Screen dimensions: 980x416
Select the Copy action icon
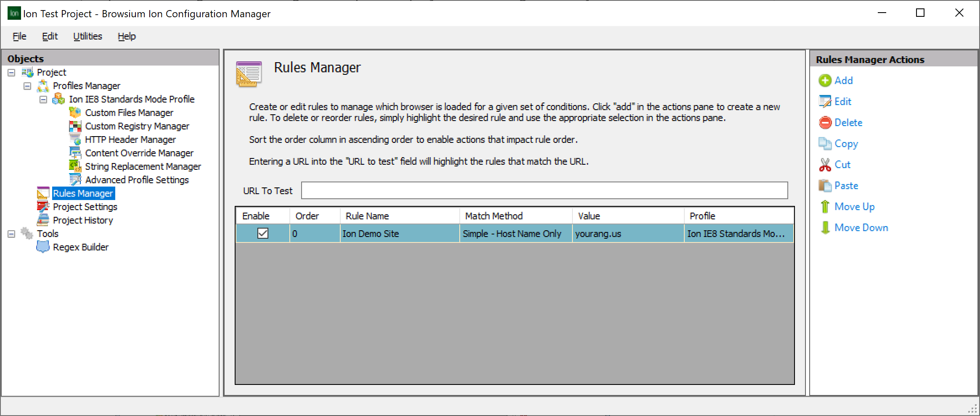tap(826, 143)
